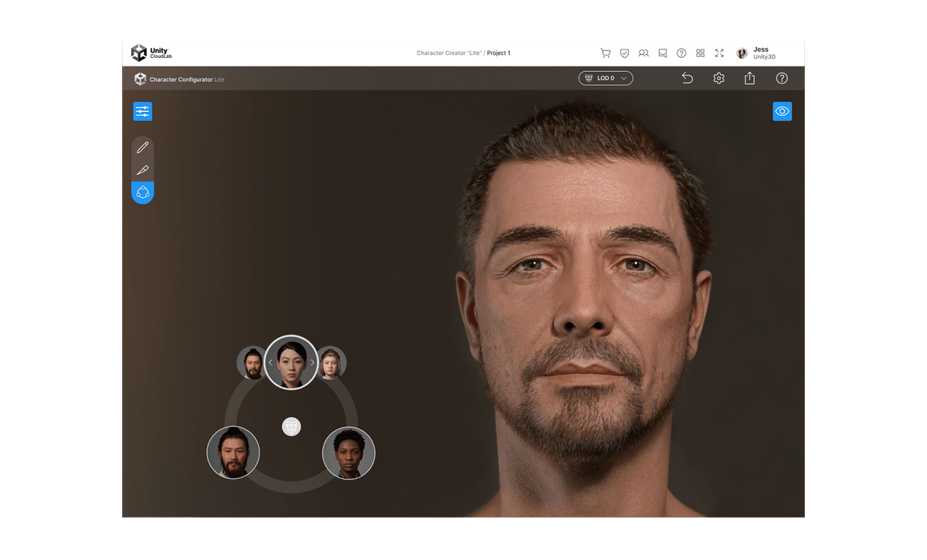Open the LOD 0 dropdown
The height and width of the screenshot is (560, 927).
[606, 78]
